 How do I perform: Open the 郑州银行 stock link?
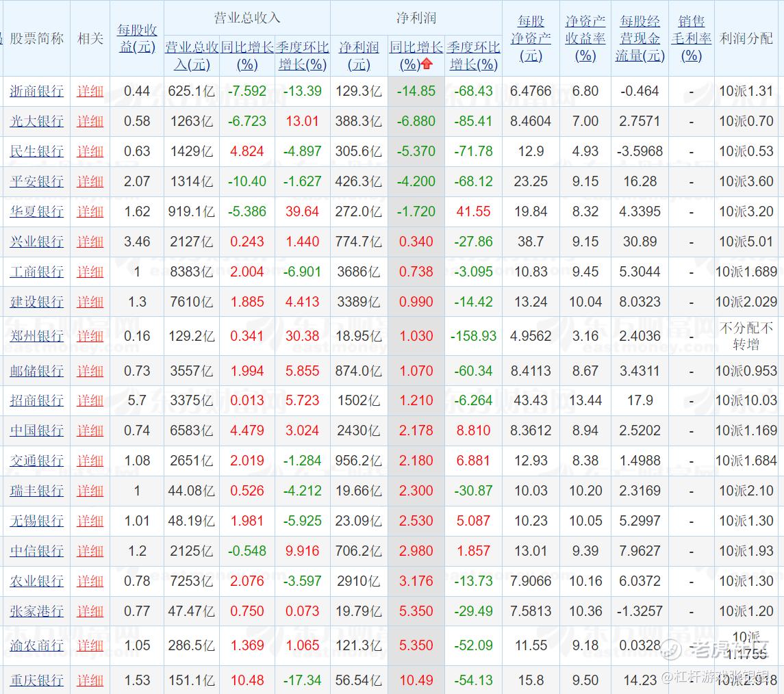point(36,336)
